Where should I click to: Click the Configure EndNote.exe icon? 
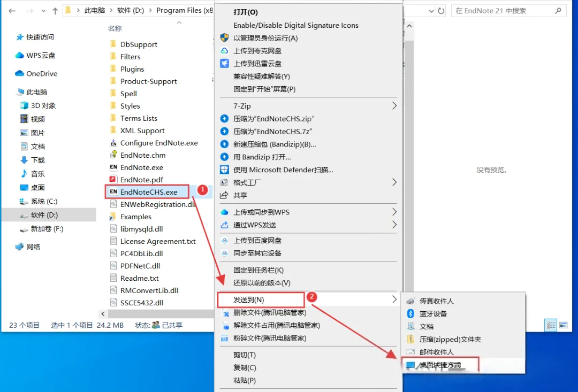point(113,143)
